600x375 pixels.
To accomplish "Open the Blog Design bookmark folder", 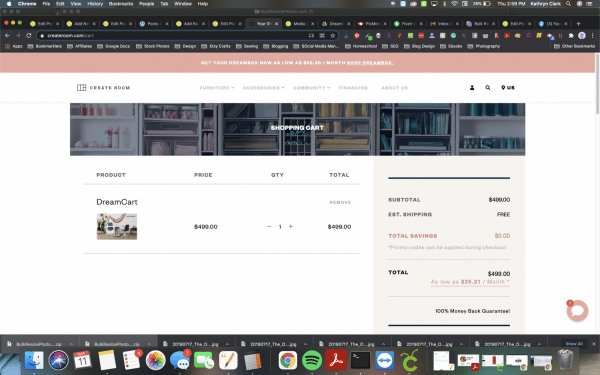I will 419,46.
